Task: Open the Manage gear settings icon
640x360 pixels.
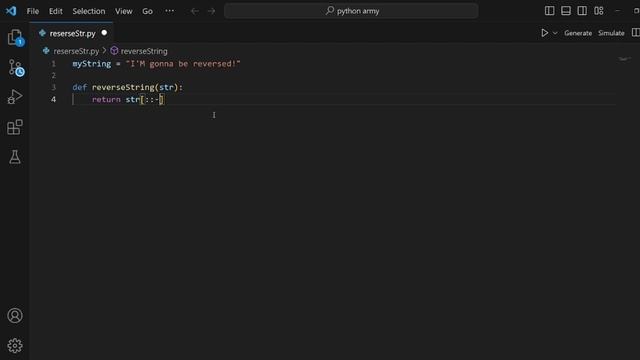Action: click(15, 346)
